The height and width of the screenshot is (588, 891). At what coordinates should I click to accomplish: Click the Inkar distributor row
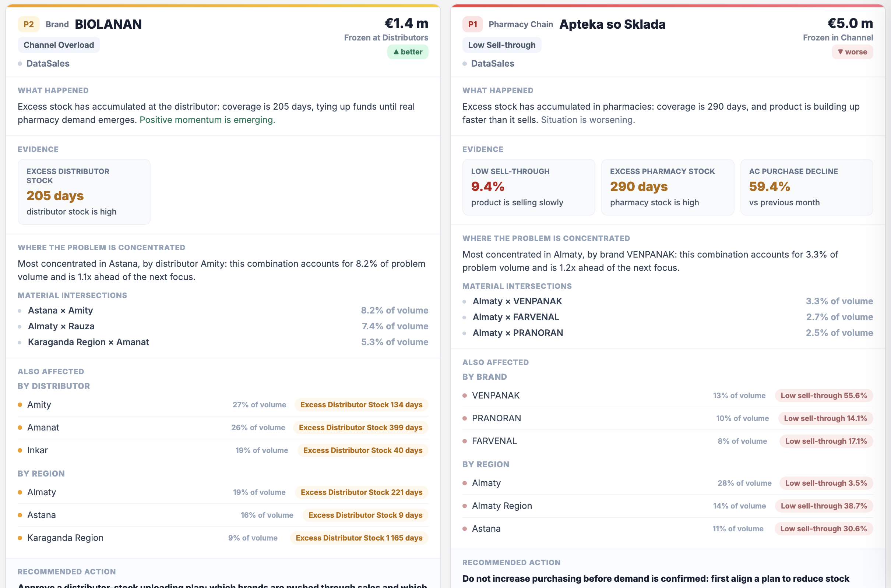(x=223, y=450)
